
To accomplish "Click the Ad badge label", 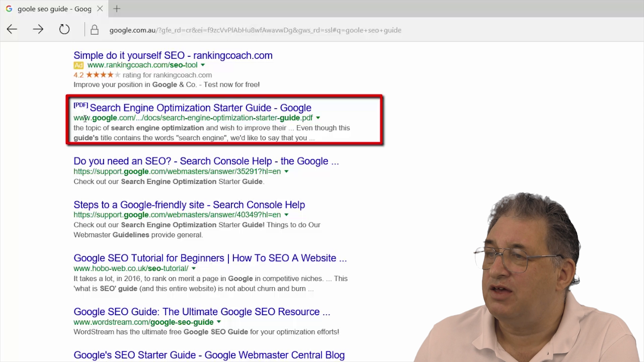I will (78, 65).
